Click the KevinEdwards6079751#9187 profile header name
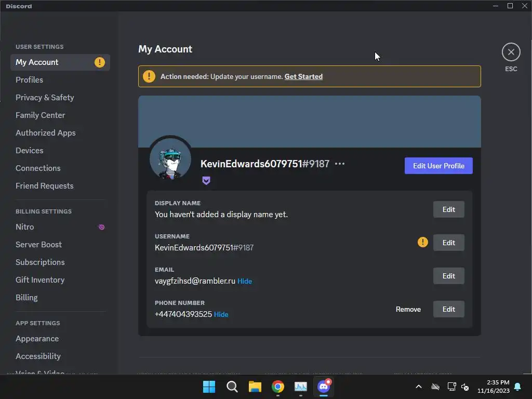Viewport: 532px width, 399px height. (x=264, y=164)
